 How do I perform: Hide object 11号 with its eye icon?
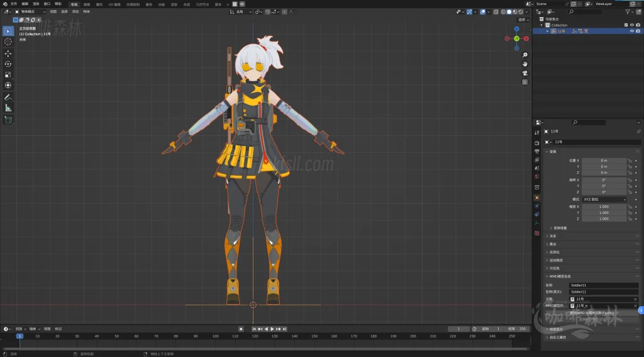click(632, 31)
